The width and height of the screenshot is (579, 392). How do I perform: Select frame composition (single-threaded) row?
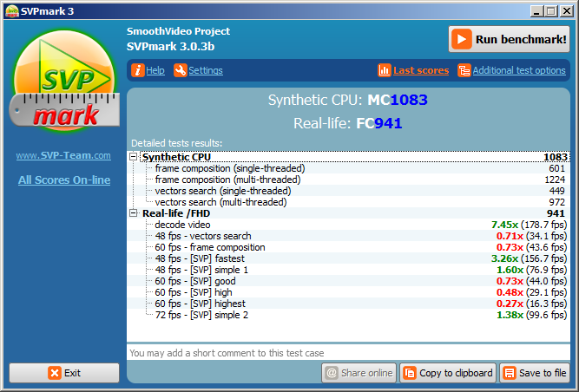[x=348, y=168]
